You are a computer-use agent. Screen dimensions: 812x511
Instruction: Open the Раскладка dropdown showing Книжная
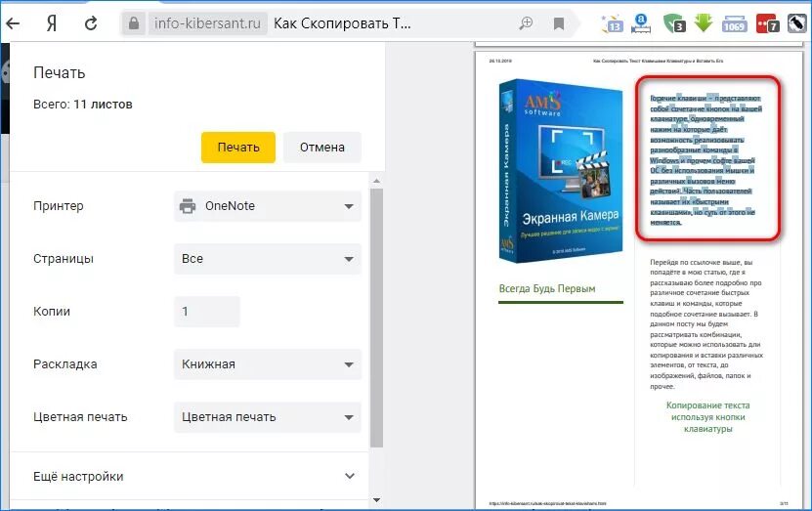268,364
